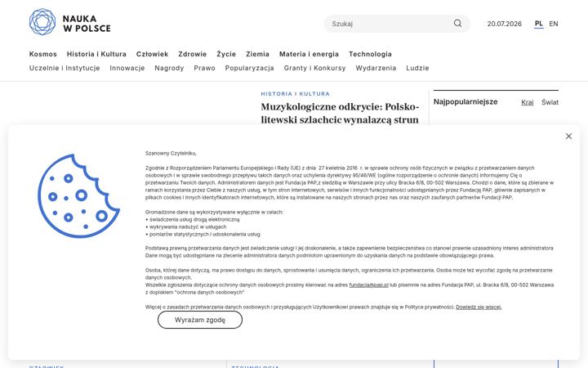Image resolution: width=588 pixels, height=368 pixels.
Task: Select the Świat tab in Najpopularniejsze
Action: tap(550, 102)
